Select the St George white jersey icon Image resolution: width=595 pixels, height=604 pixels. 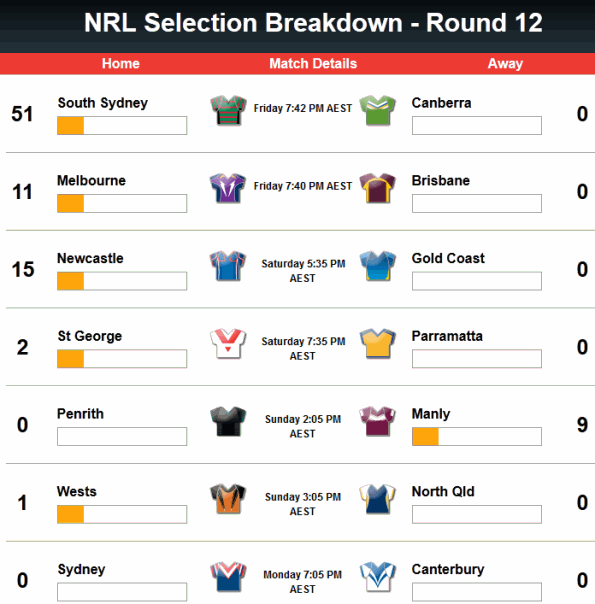click(x=228, y=344)
